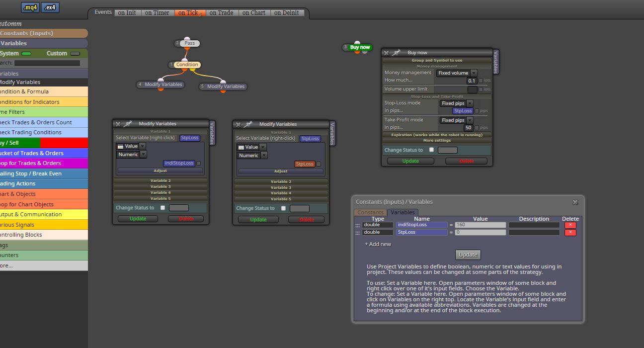Viewport: 644px width, 348px height.
Task: Click the + Add new link
Action: pos(378,244)
